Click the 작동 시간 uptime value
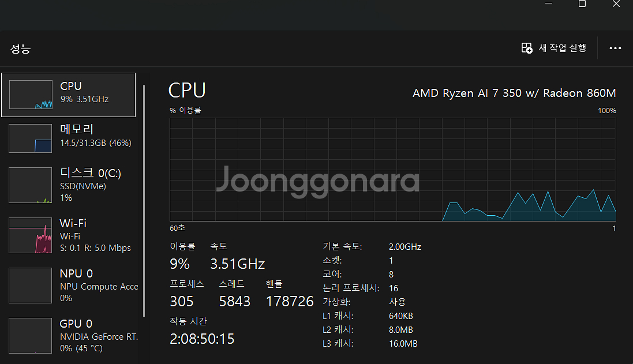 pyautogui.click(x=202, y=339)
